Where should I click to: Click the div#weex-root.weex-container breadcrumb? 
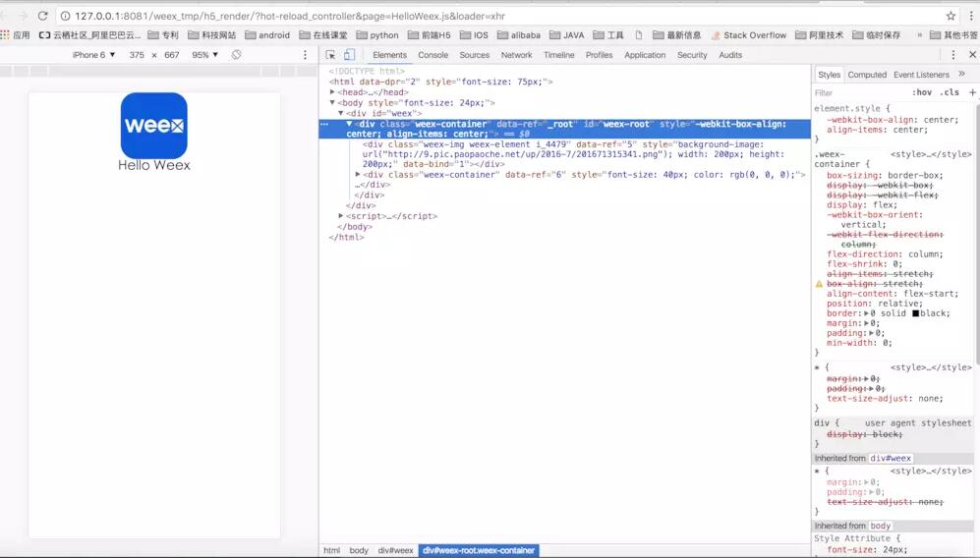pos(479,550)
